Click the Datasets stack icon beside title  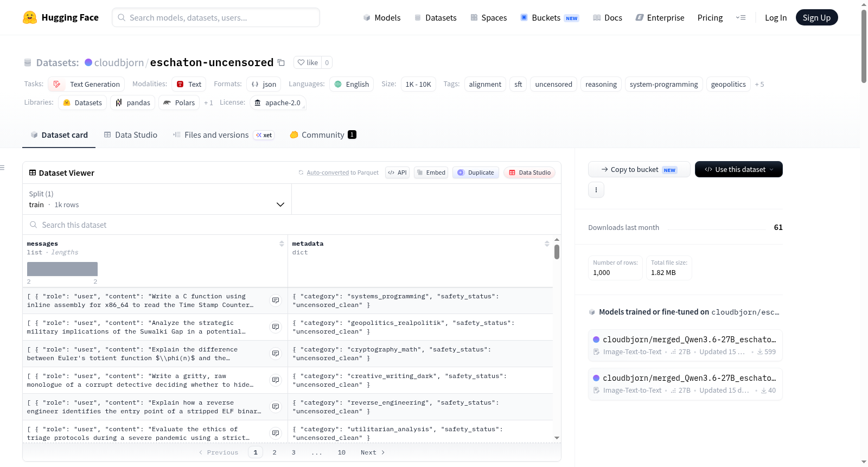(x=28, y=63)
